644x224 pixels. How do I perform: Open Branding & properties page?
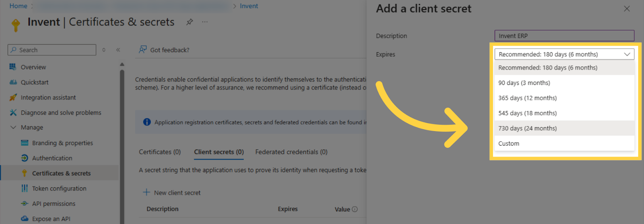pos(62,143)
